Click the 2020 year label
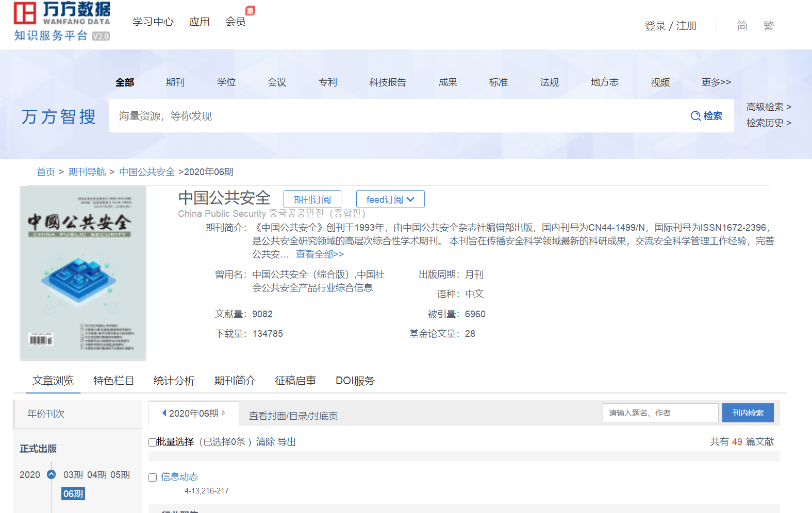This screenshot has height=513, width=812. click(x=30, y=474)
